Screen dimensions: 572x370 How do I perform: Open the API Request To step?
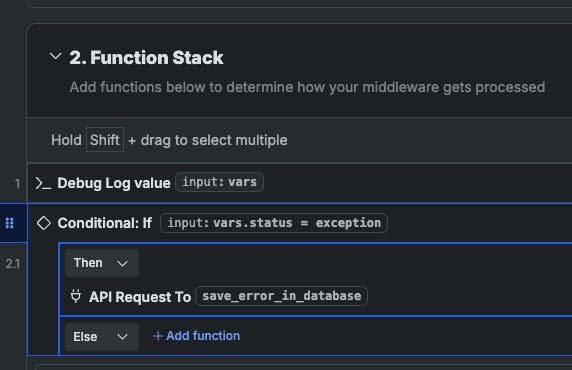(x=140, y=297)
